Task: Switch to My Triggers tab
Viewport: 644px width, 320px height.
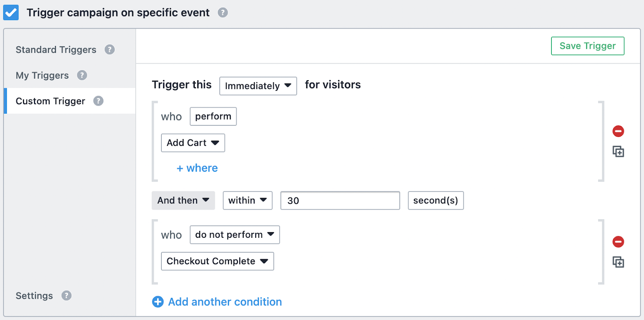Action: 42,75
